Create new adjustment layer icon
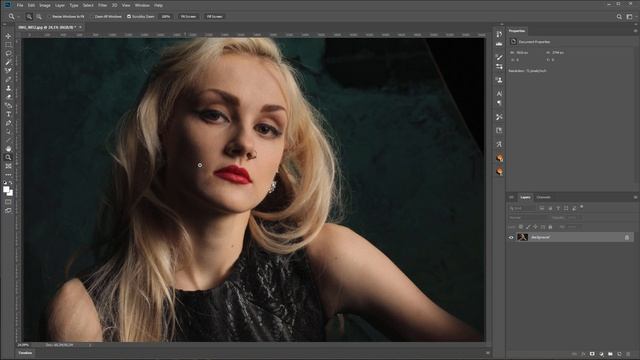 pyautogui.click(x=601, y=354)
